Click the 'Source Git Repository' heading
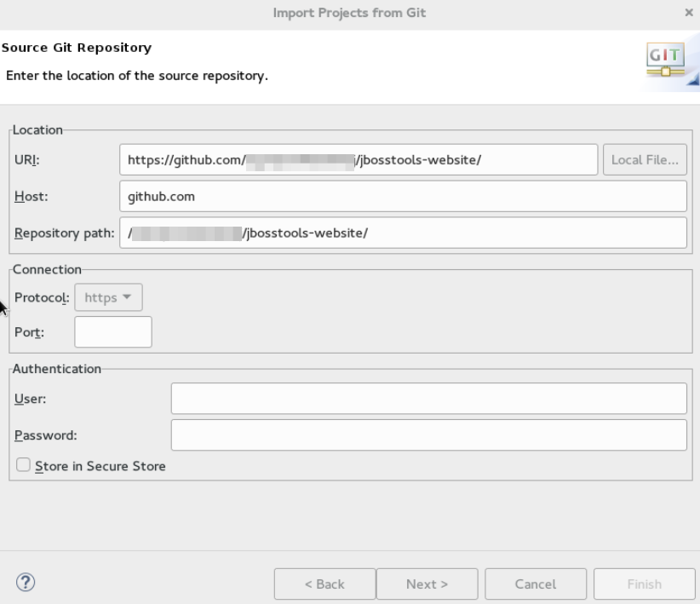This screenshot has width=700, height=604. [x=77, y=48]
